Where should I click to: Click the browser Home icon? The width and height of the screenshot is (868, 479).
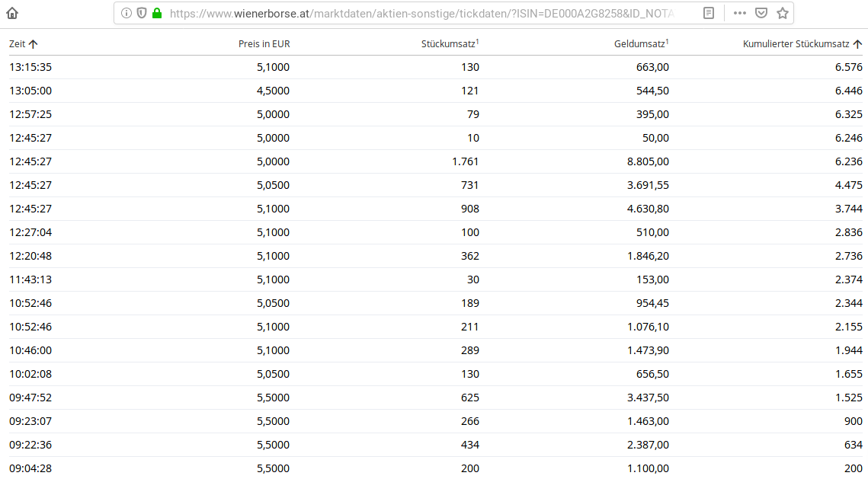point(12,13)
